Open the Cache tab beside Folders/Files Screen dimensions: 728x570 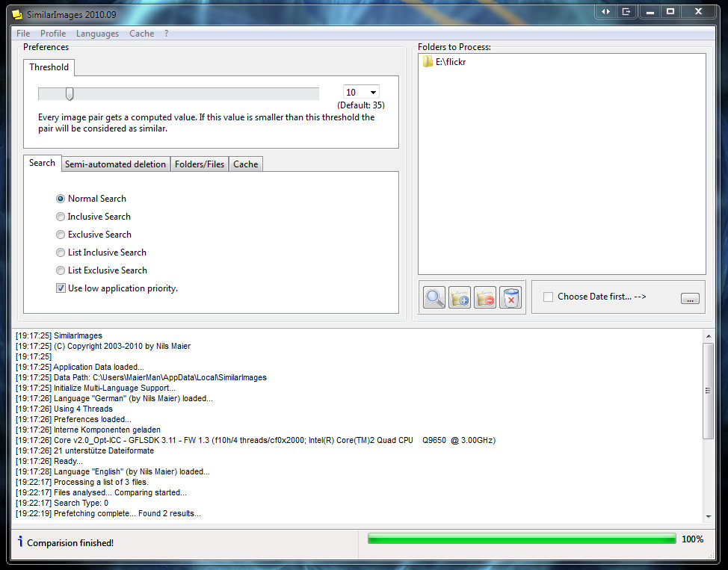tap(246, 164)
